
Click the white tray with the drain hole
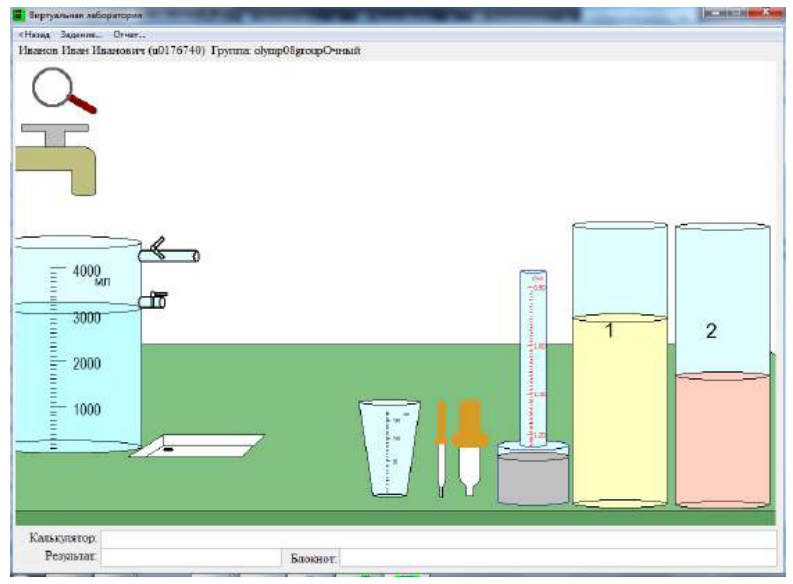coord(197,446)
